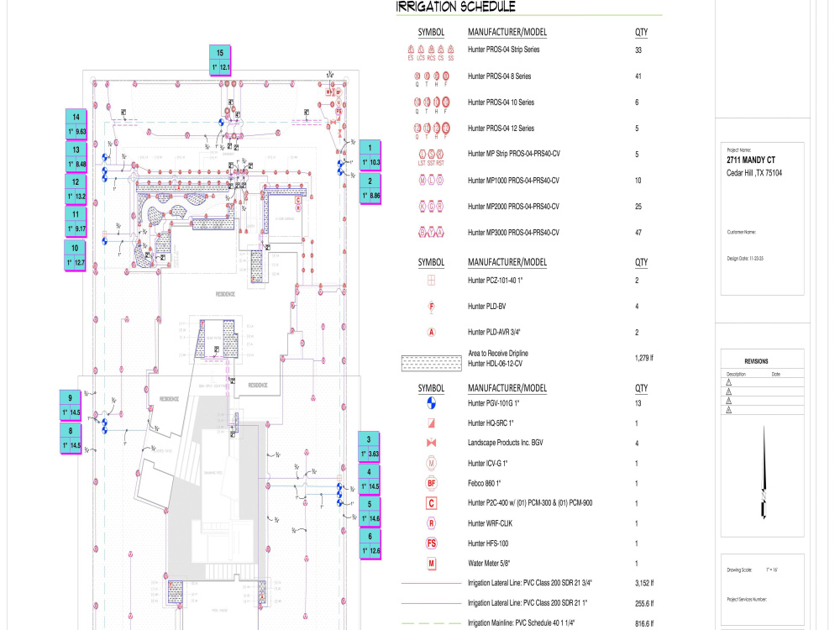The width and height of the screenshot is (840, 630).
Task: Select zone 11 callout tag
Action: tap(76, 222)
